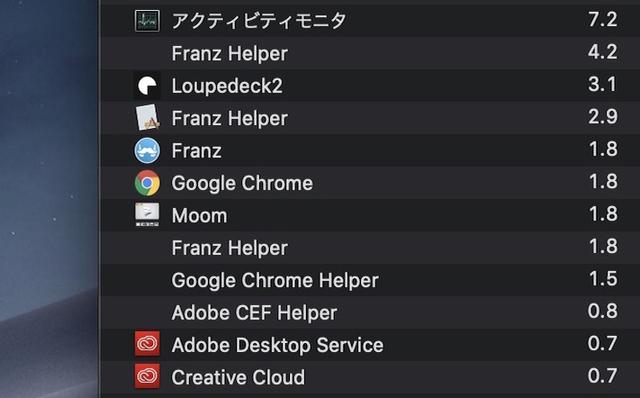The height and width of the screenshot is (398, 640).
Task: Click the Franz Helper document icon
Action: pos(147,118)
